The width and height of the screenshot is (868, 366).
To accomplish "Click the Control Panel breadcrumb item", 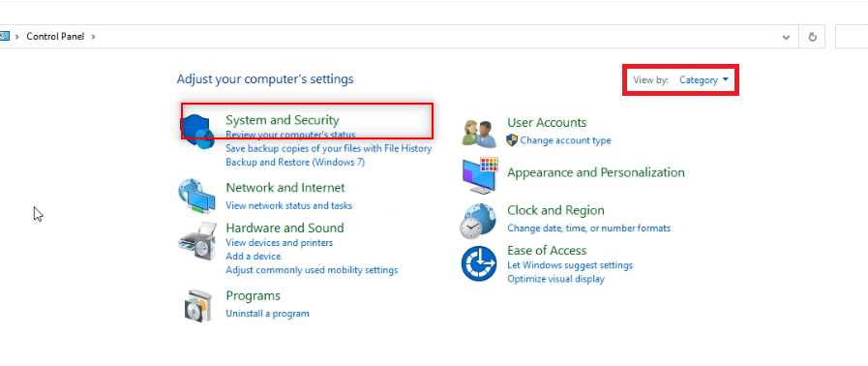I will click(55, 37).
